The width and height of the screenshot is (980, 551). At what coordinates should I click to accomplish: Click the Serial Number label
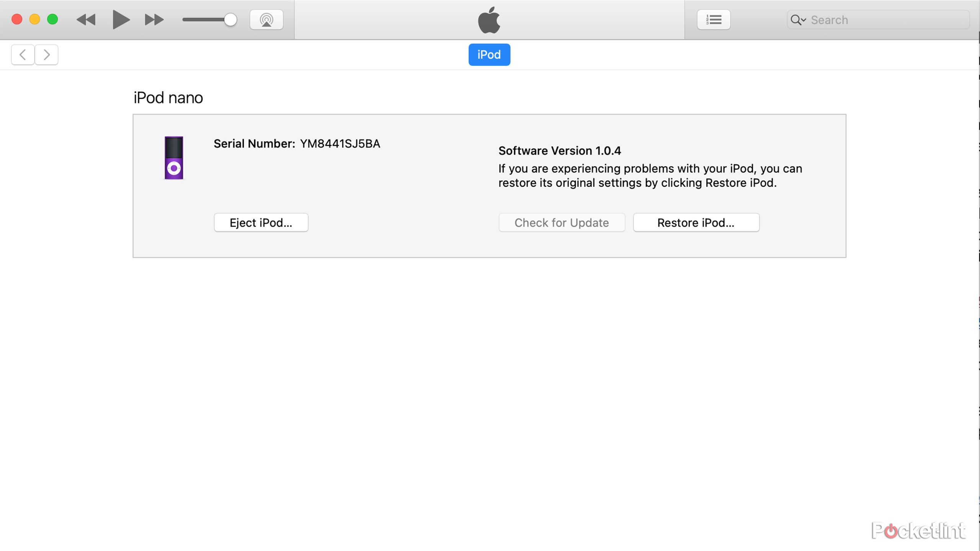click(x=255, y=143)
